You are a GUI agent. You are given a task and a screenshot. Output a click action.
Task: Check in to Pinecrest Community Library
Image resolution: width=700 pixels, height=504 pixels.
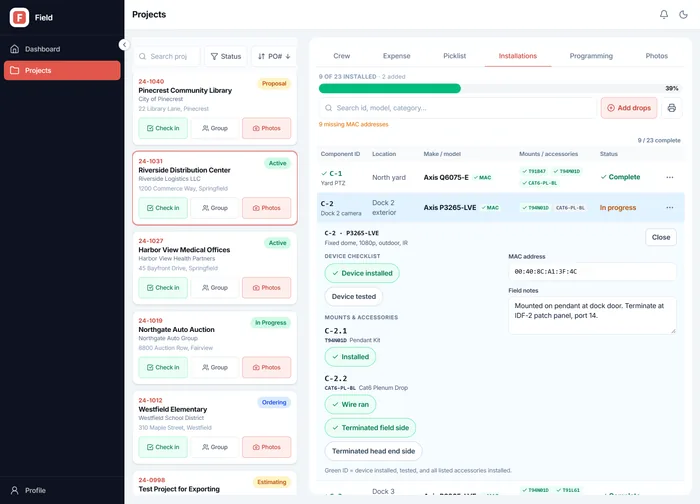coord(163,128)
